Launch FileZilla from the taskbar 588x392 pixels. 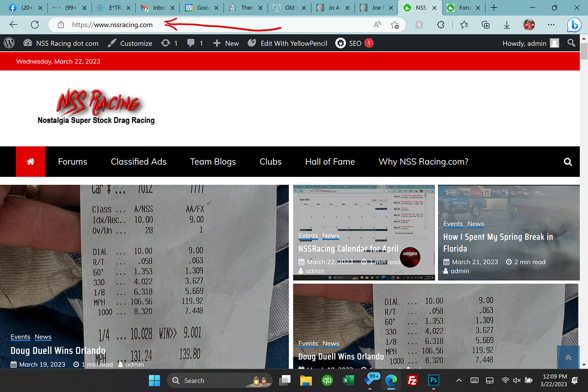click(412, 380)
